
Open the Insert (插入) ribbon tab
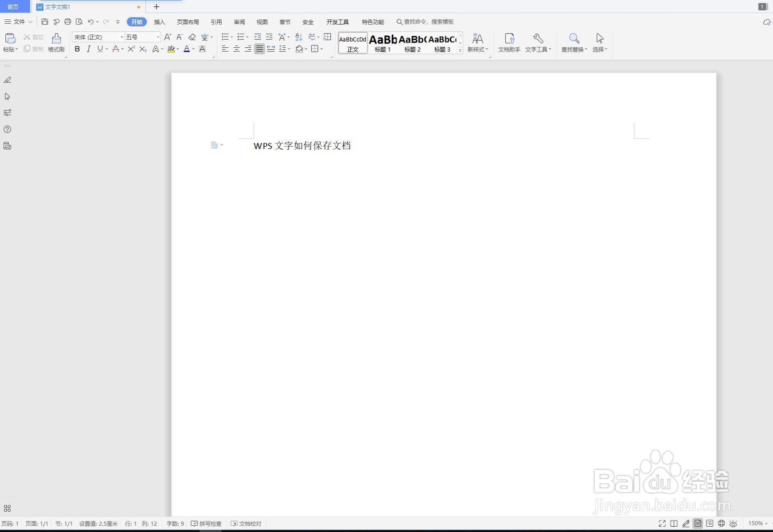(x=159, y=22)
